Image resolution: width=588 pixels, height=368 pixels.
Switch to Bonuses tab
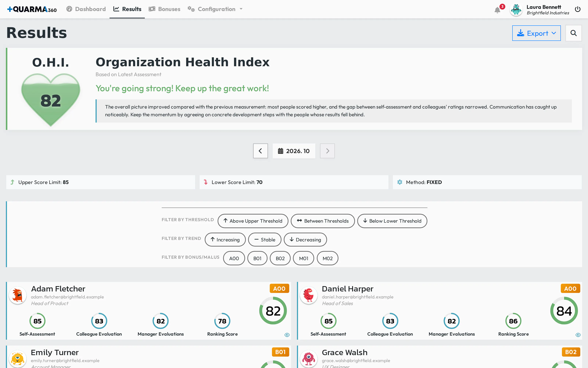point(164,9)
